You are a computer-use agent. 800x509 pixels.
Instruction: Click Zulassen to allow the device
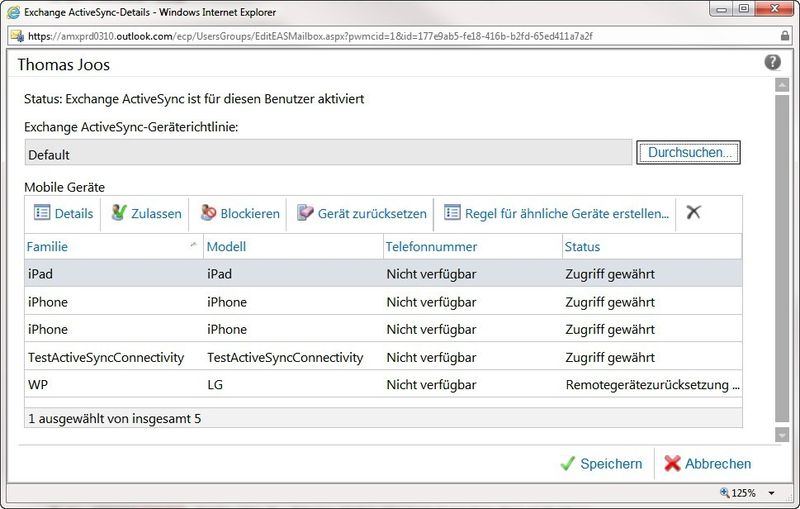[x=146, y=213]
